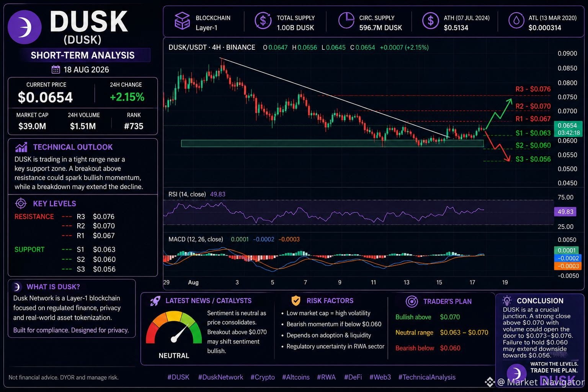Image resolution: width=588 pixels, height=392 pixels.
Task: Click the DUSK/USDT · 4H · BINANCE chart title
Action: [x=212, y=47]
